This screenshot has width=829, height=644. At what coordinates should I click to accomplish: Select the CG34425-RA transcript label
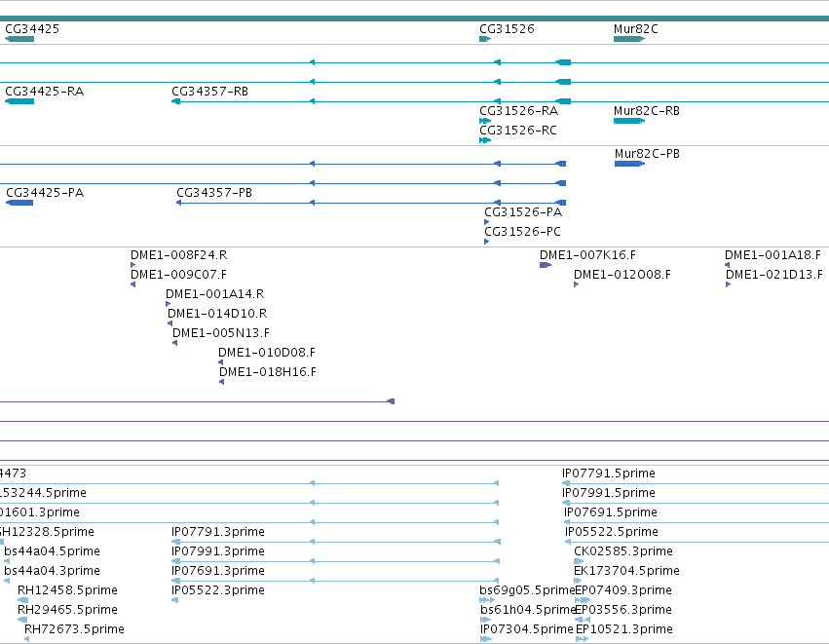45,92
